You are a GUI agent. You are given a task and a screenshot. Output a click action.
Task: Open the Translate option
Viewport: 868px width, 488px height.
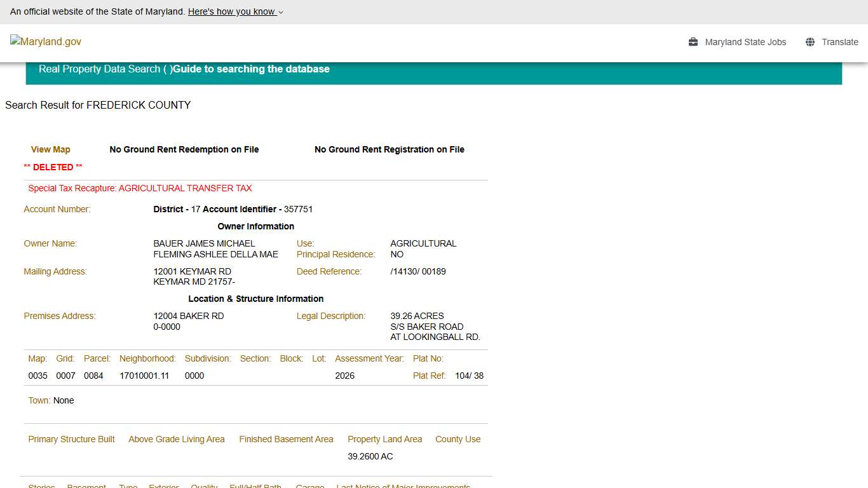pyautogui.click(x=840, y=42)
